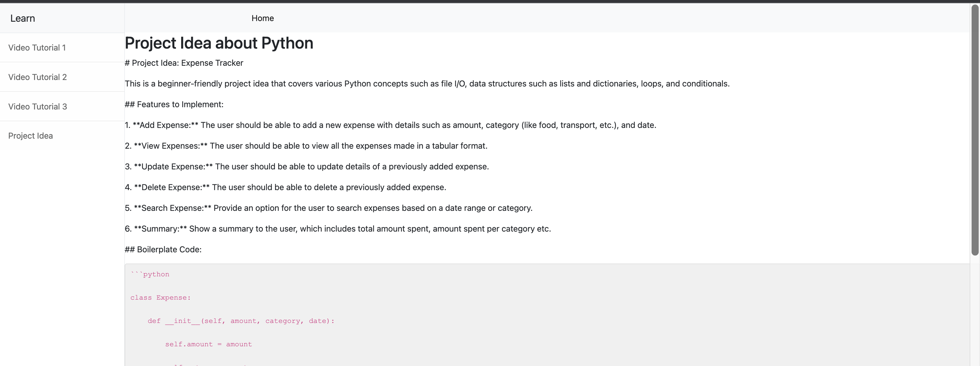Click the Learn brand link
The image size is (980, 366).
[x=22, y=18]
